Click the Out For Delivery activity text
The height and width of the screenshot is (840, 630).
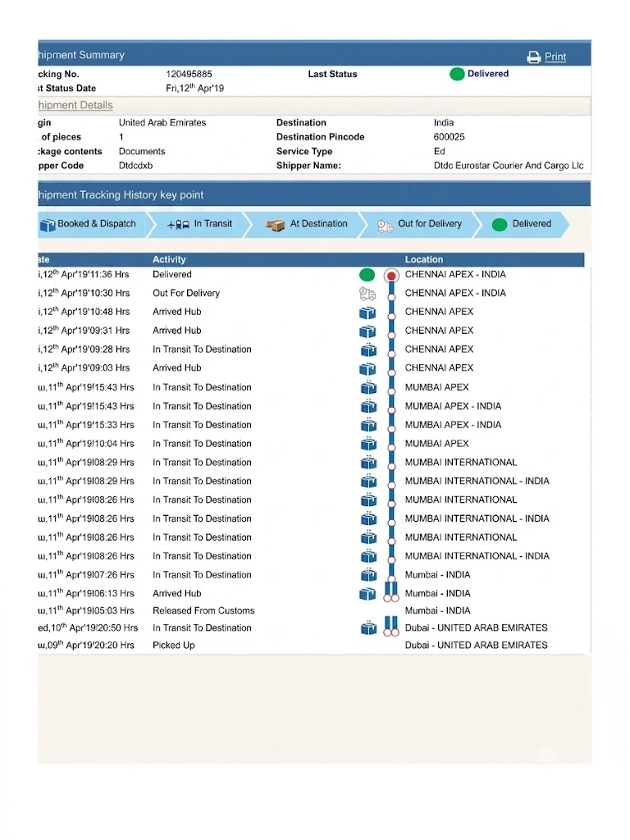[186, 293]
